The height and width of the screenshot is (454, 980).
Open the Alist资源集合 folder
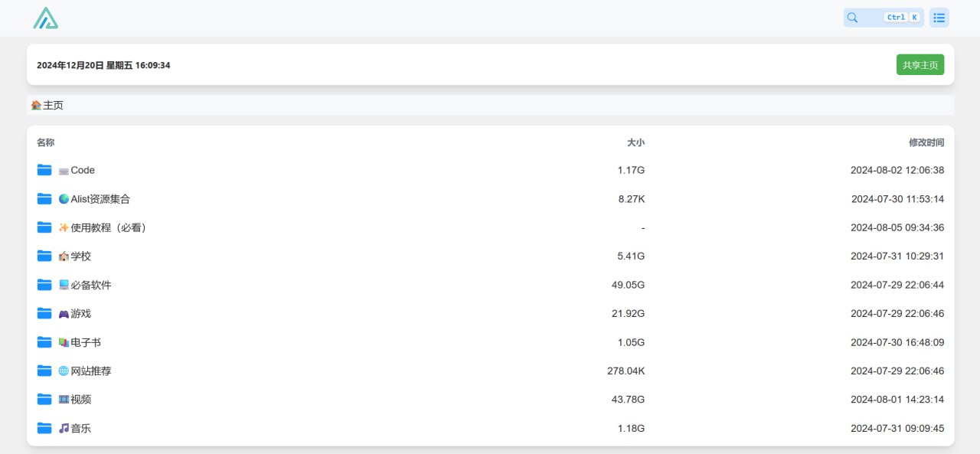100,199
